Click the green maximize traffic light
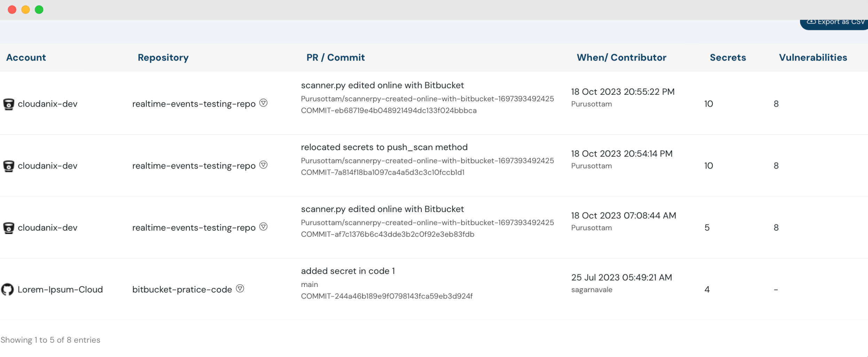 coord(39,9)
